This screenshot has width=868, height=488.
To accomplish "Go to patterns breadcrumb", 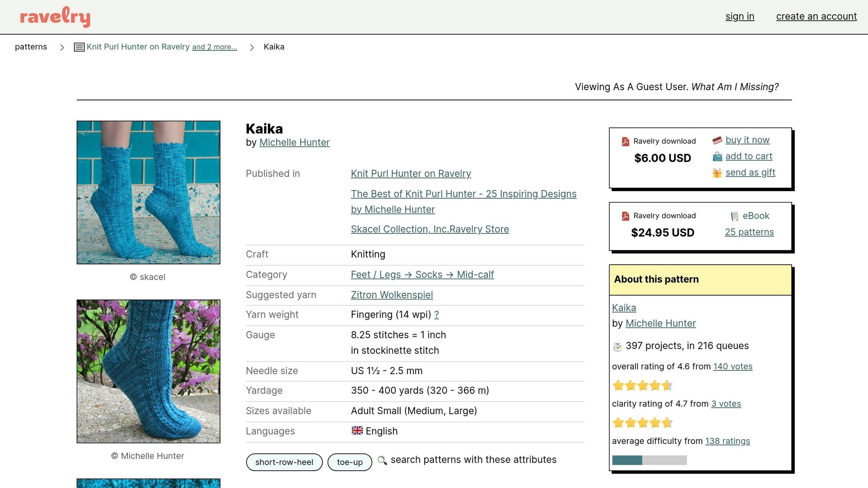I will [x=31, y=47].
